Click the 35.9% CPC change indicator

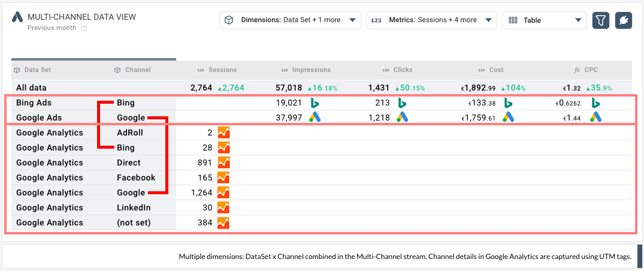pyautogui.click(x=599, y=88)
